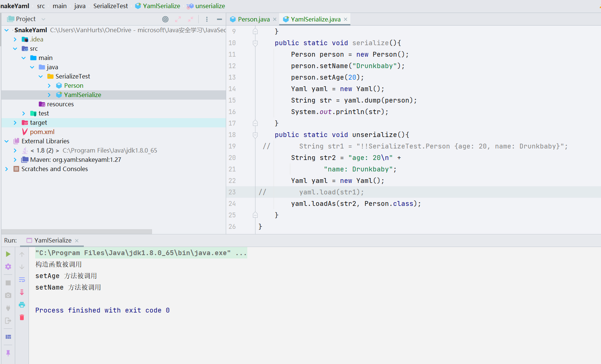Collapse the SerializeTest package

[41, 76]
